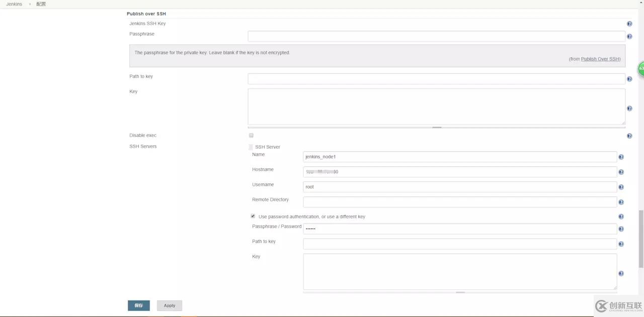Go to Jenkins breadcrumb home
Image resolution: width=644 pixels, height=317 pixels.
tap(14, 4)
